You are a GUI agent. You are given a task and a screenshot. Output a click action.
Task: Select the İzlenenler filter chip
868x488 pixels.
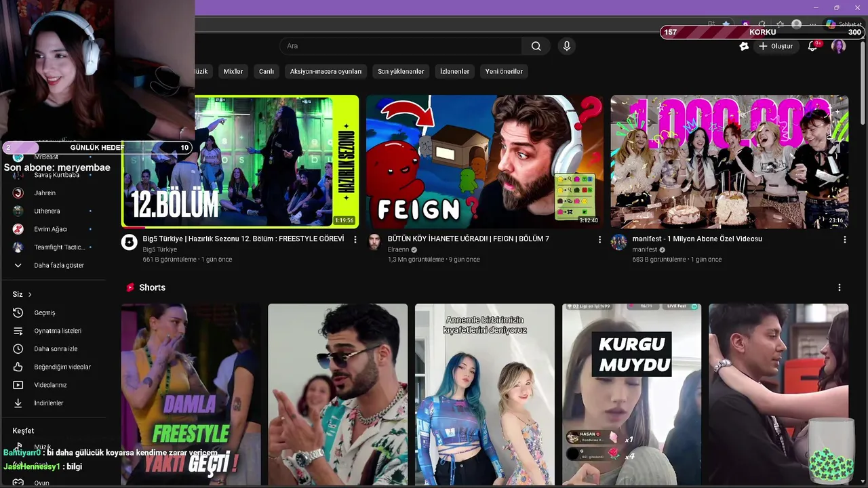(454, 71)
